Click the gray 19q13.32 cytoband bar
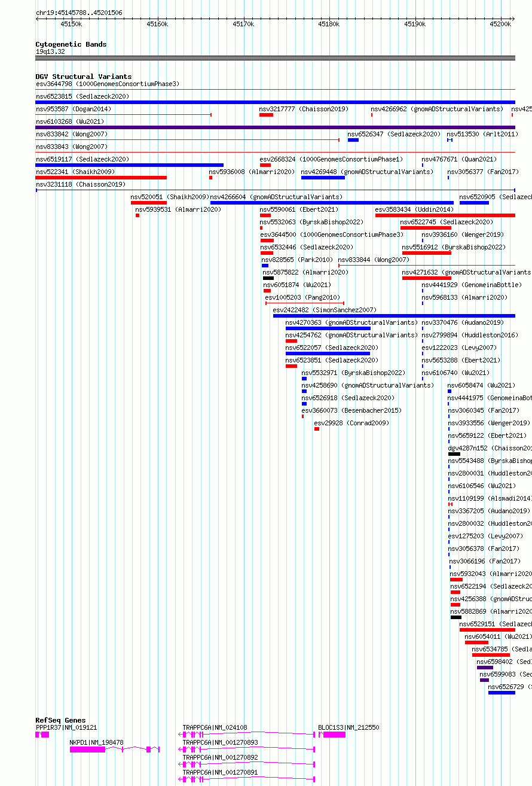This screenshot has width=532, height=786. pyautogui.click(x=276, y=58)
